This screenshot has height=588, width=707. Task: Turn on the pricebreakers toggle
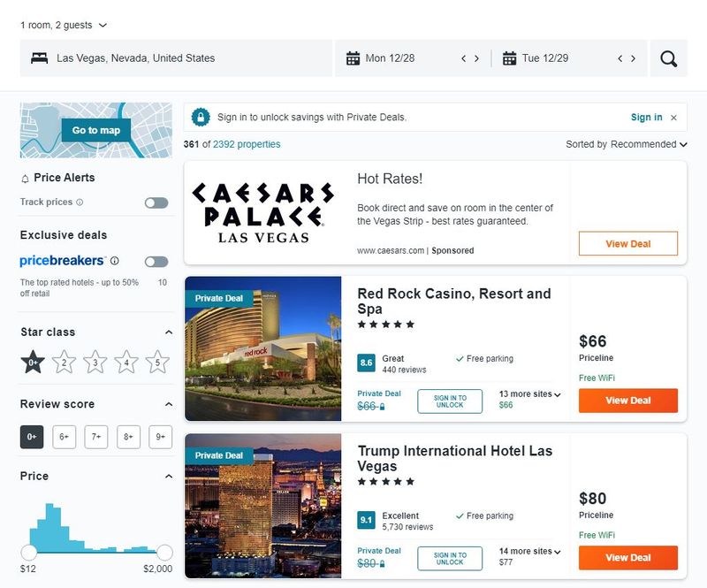156,262
